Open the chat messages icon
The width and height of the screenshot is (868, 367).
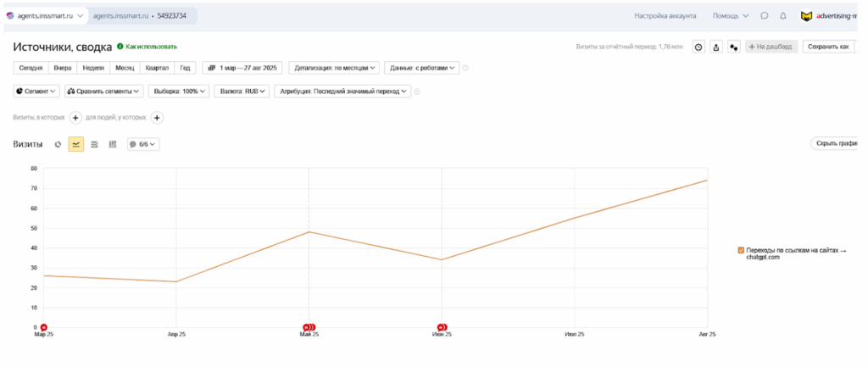click(765, 15)
